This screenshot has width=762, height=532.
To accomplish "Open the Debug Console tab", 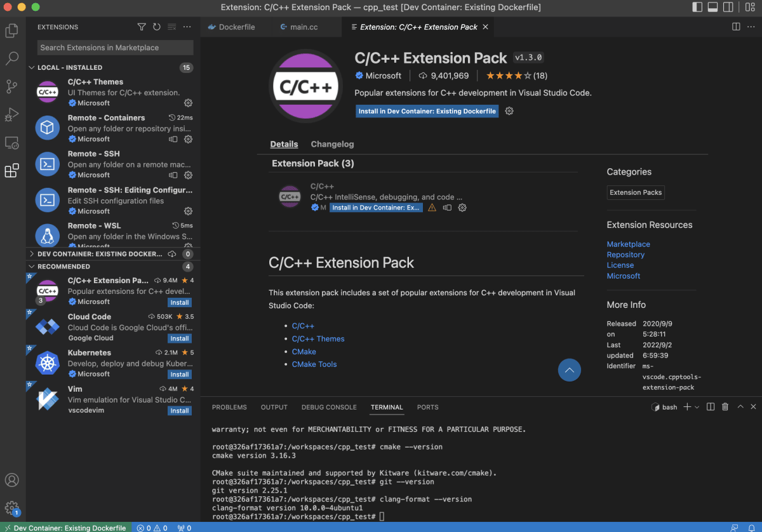I will (x=329, y=407).
